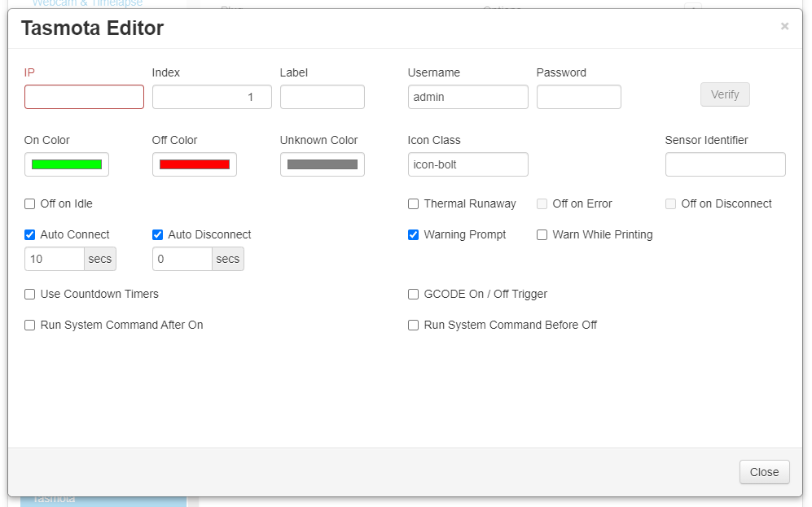812x507 pixels.
Task: Open the red Off Color picker
Action: pyautogui.click(x=194, y=164)
